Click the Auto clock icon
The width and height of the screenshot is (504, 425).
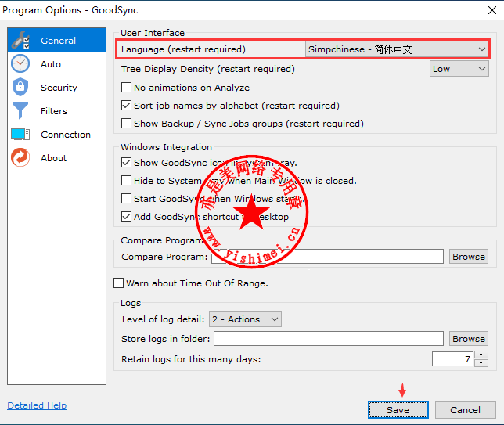[x=20, y=63]
